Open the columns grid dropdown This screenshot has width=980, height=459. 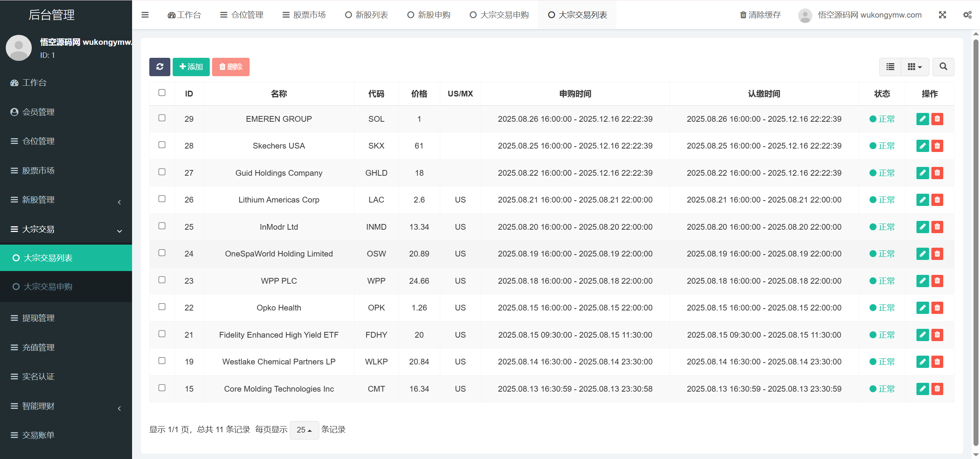coord(915,67)
